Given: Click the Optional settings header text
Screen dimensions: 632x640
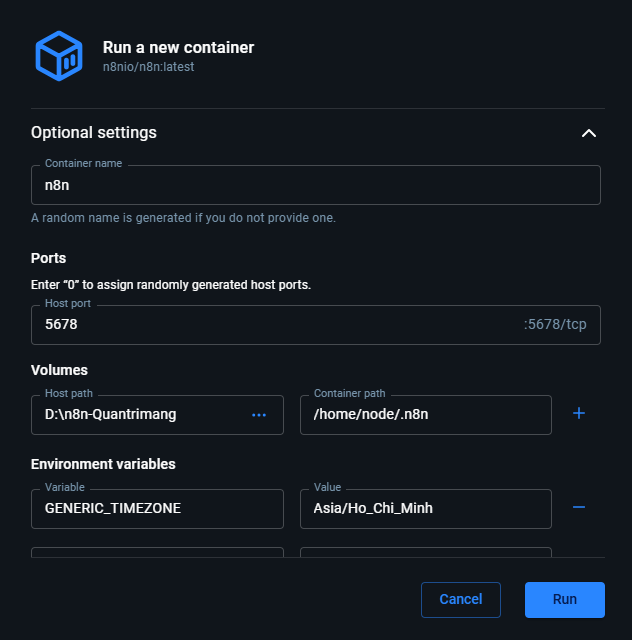Looking at the screenshot, I should point(94,133).
